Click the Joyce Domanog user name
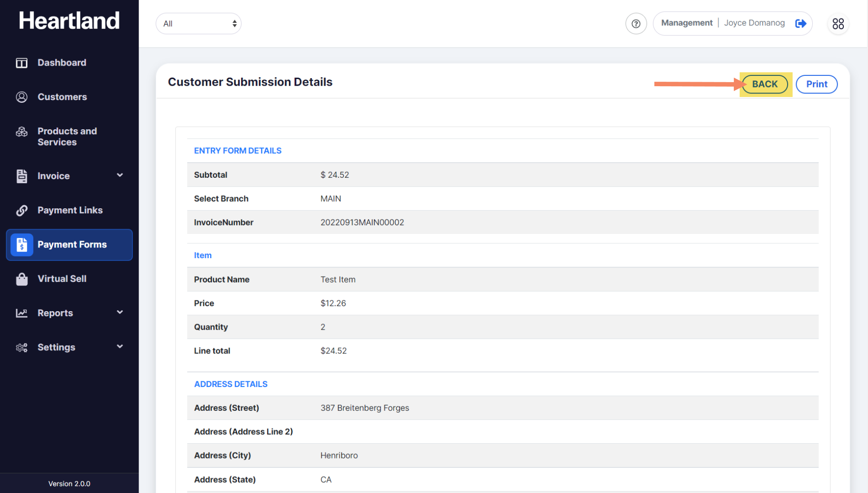868x493 pixels. tap(754, 23)
